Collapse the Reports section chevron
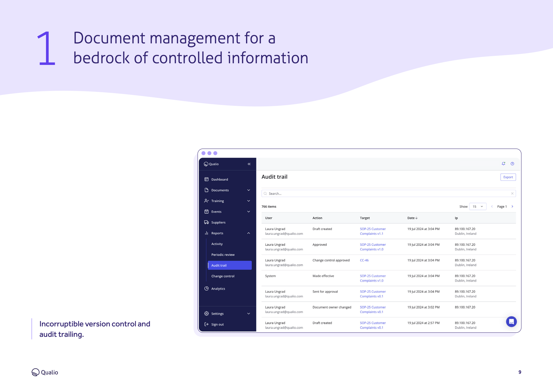 point(248,233)
